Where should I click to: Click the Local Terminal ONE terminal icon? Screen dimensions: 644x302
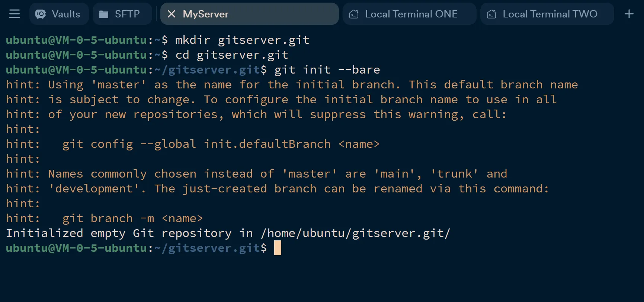click(354, 14)
